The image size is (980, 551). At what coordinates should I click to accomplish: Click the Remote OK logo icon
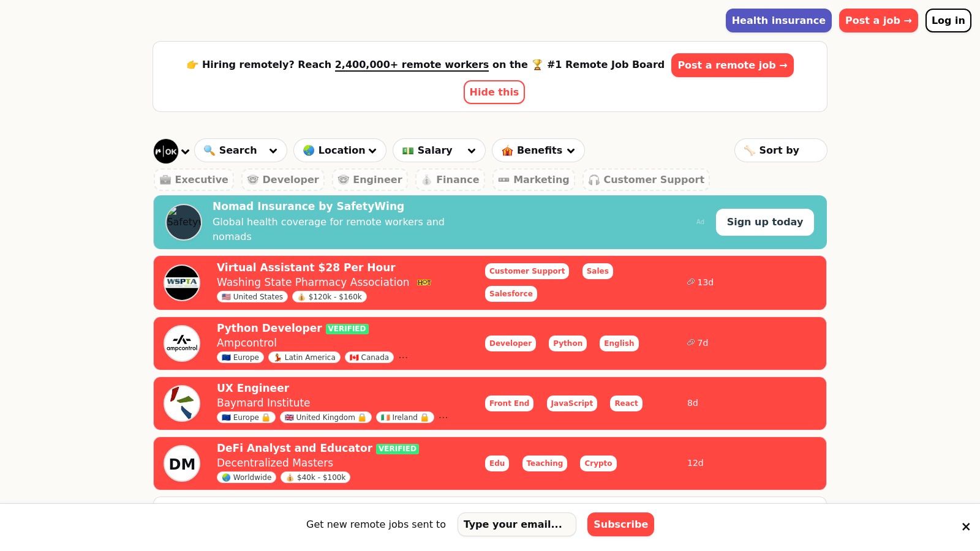166,151
